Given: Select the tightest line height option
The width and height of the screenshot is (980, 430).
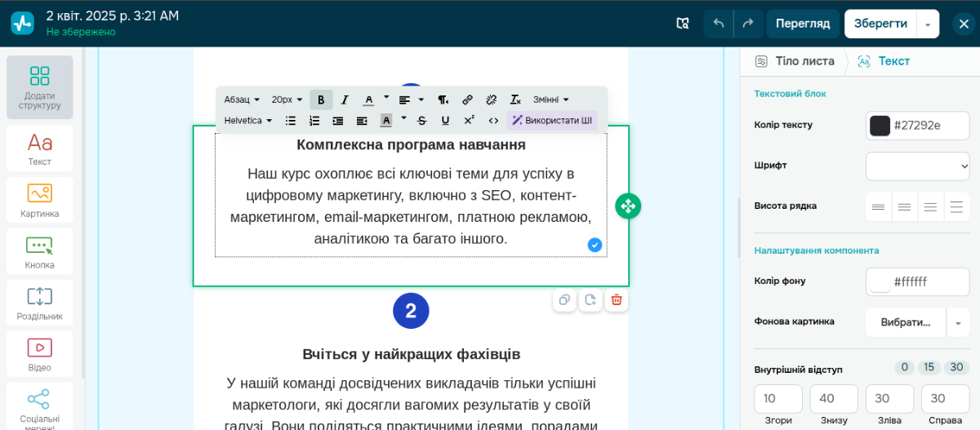Looking at the screenshot, I should [879, 206].
